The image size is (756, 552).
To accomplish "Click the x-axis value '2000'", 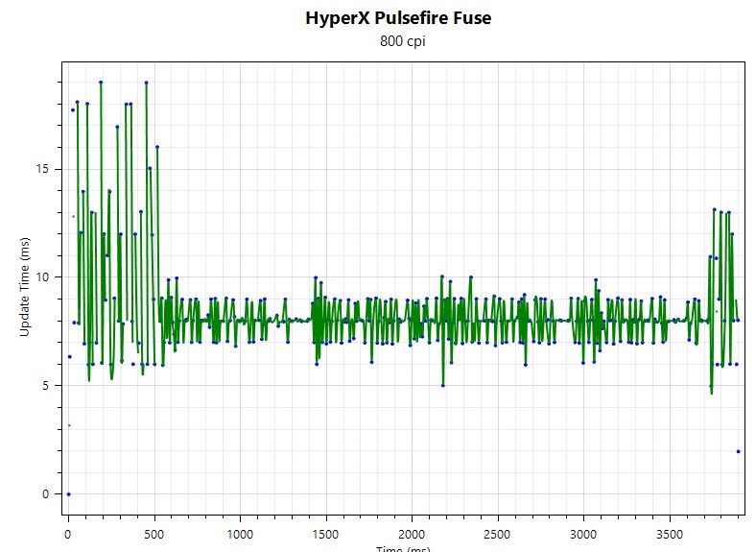I will click(412, 535).
